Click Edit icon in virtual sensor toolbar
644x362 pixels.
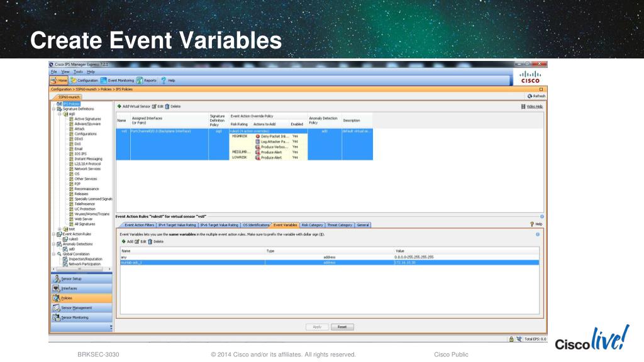click(x=155, y=106)
